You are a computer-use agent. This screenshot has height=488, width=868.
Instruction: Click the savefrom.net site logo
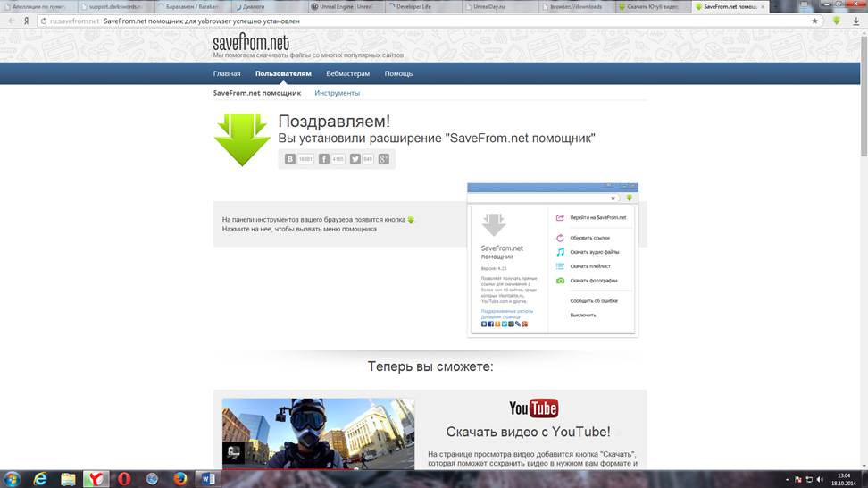tap(251, 43)
